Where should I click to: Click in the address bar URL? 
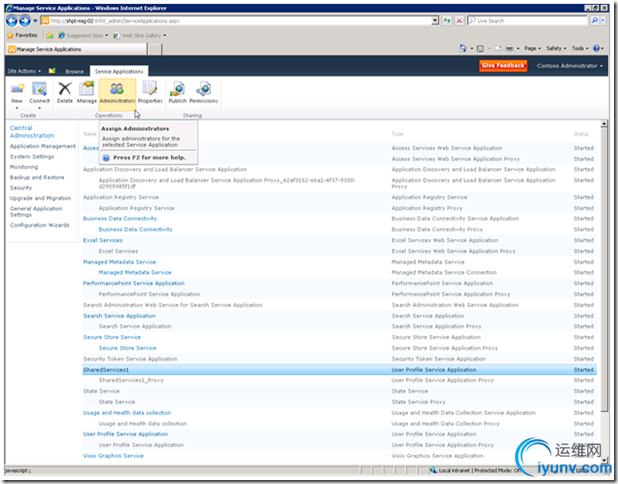[x=236, y=20]
